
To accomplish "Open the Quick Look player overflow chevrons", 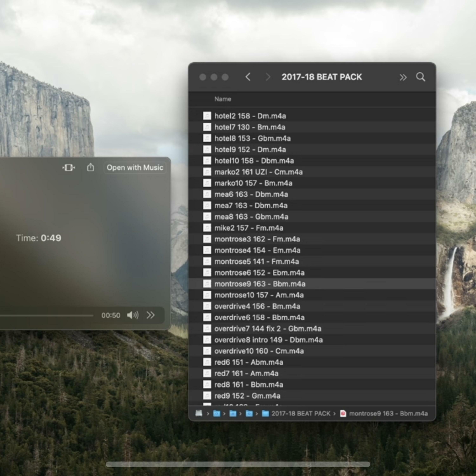I will click(151, 315).
